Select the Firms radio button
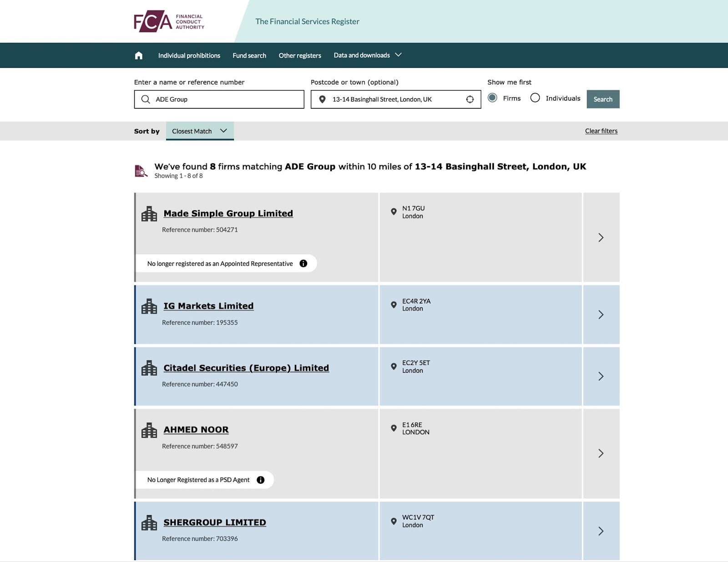Viewport: 728px width, 562px height. tap(492, 98)
